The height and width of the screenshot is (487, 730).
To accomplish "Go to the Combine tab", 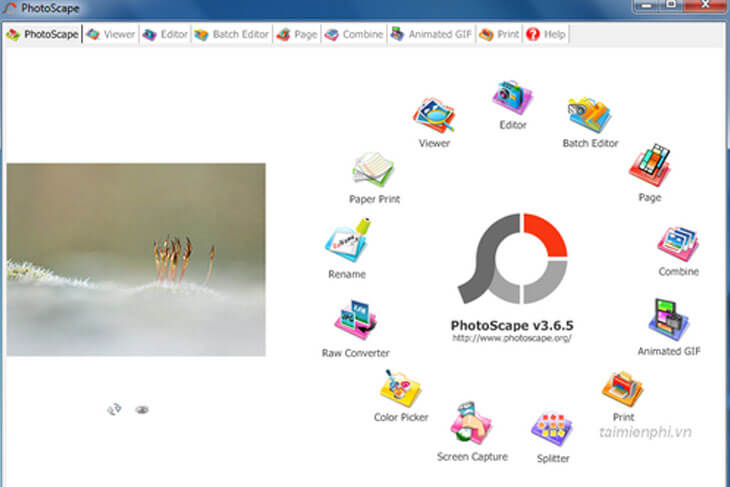I will tap(354, 34).
